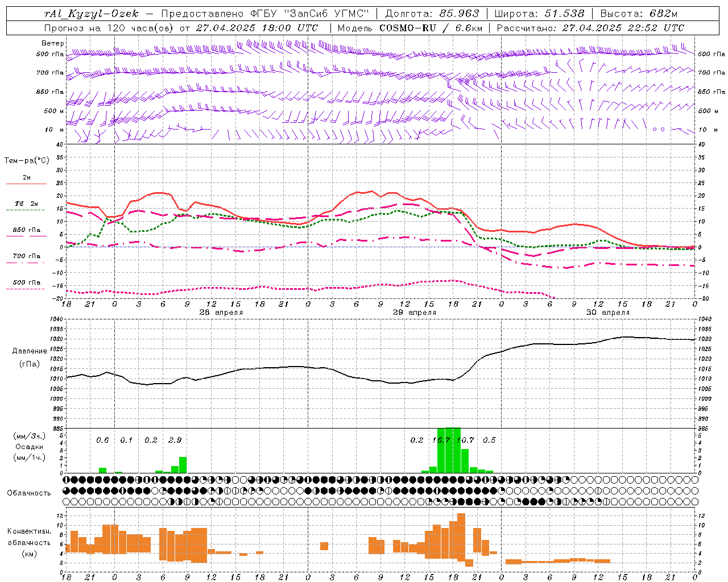The height and width of the screenshot is (582, 728).
Task: Click the 850 гПа temperature legend entry
Action: (x=27, y=230)
